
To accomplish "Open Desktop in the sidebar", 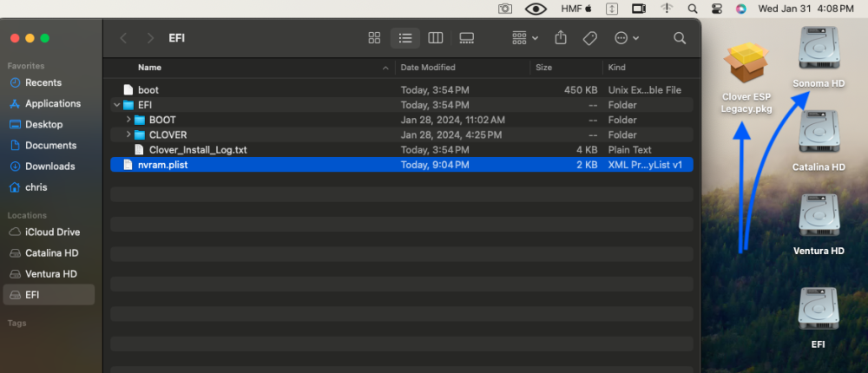I will 43,125.
